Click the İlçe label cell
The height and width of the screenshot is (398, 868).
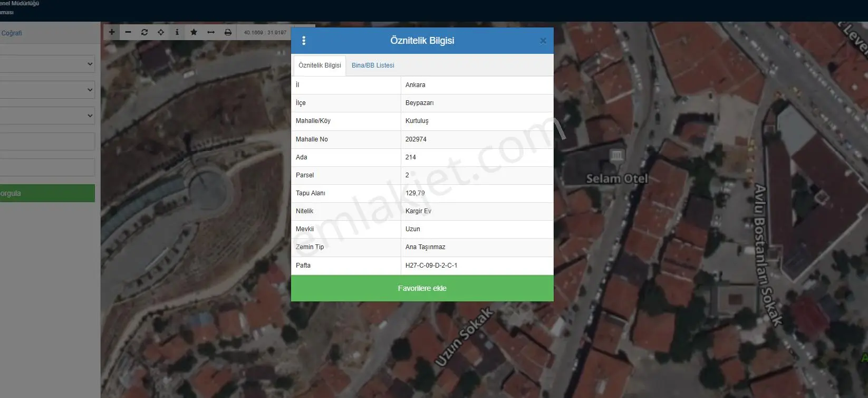click(x=346, y=103)
